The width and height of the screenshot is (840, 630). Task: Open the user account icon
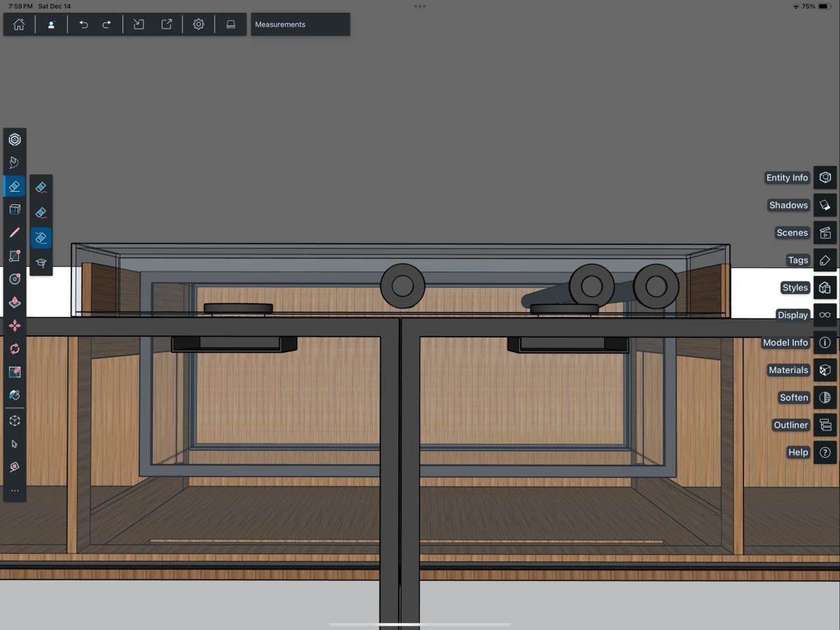coord(51,24)
